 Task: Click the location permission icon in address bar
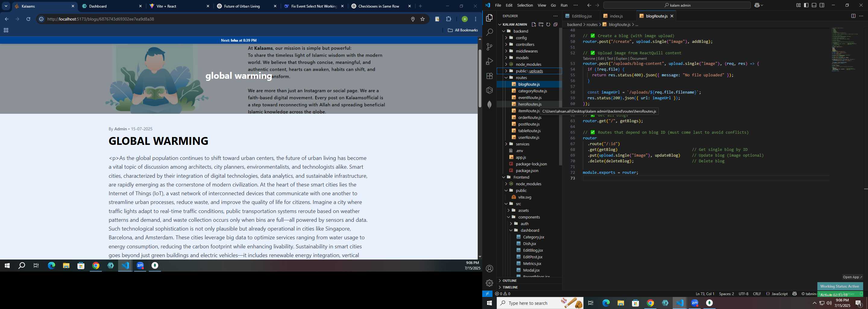413,19
